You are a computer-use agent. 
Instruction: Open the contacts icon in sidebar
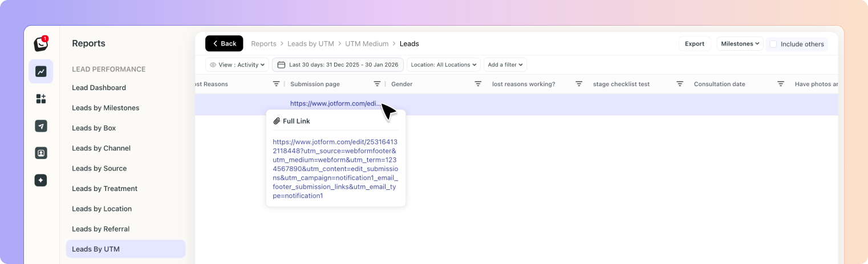[41, 153]
